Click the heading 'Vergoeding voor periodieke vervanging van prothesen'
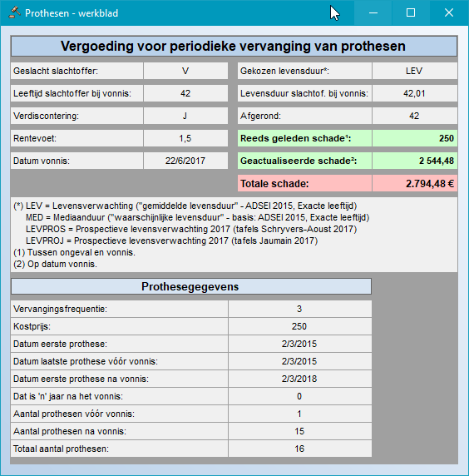 click(x=234, y=46)
